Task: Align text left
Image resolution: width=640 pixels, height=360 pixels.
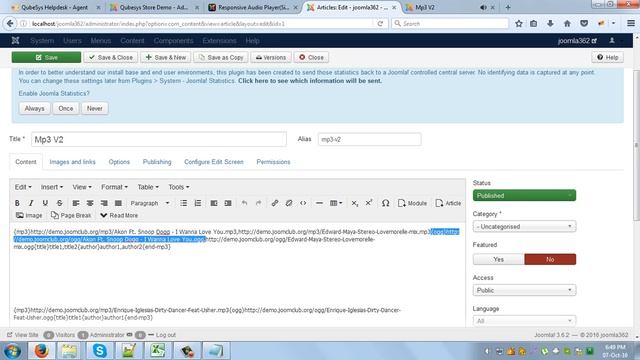Action: click(x=76, y=203)
